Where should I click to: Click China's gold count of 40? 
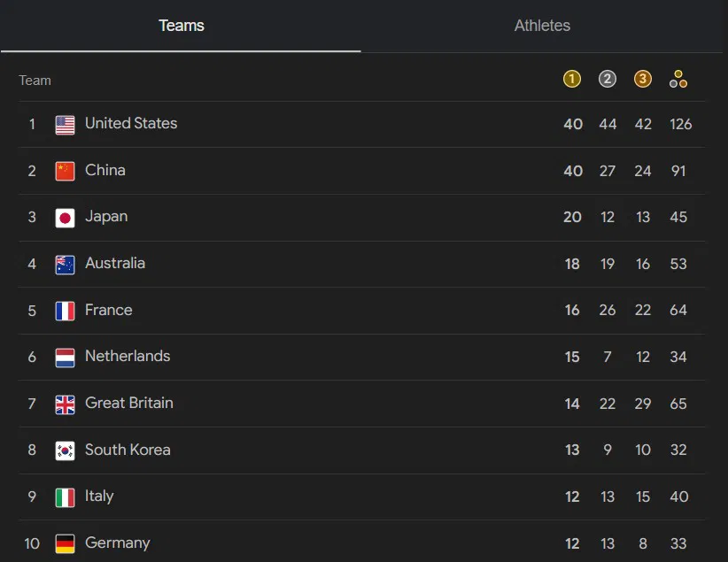point(573,171)
